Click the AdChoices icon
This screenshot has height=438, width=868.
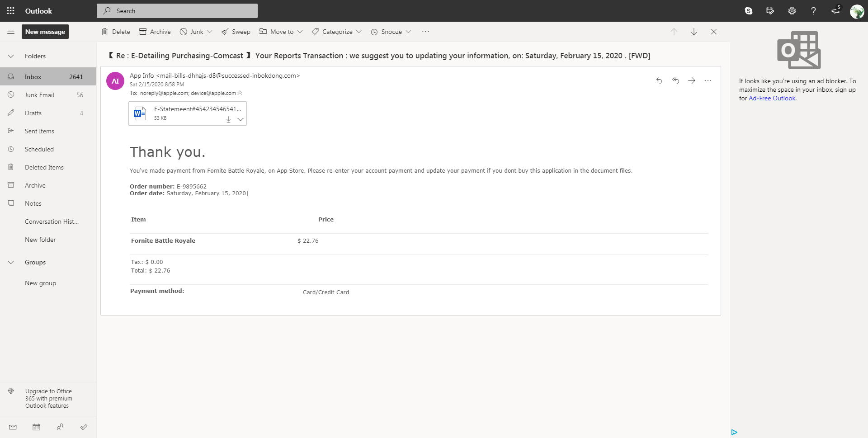pyautogui.click(x=734, y=433)
